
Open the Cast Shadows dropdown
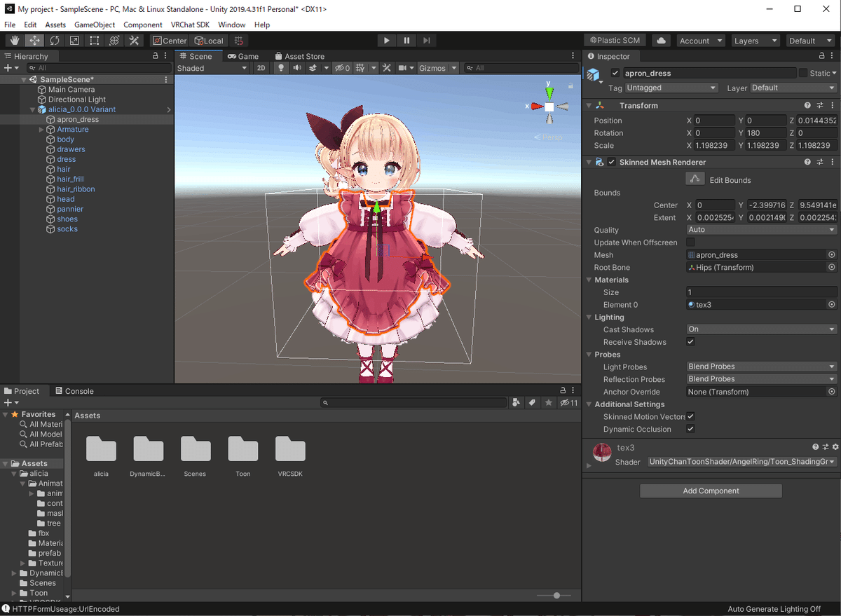(x=762, y=329)
